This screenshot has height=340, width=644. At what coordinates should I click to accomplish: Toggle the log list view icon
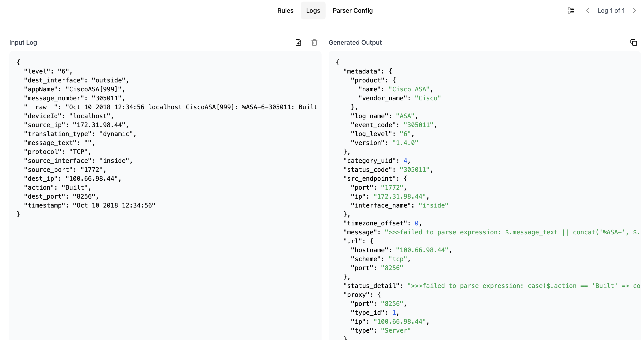point(571,10)
